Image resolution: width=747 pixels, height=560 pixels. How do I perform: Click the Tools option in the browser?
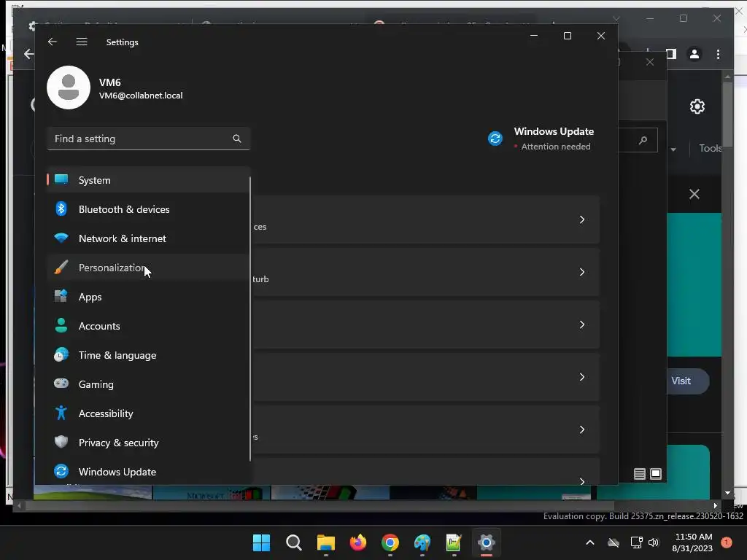click(709, 148)
